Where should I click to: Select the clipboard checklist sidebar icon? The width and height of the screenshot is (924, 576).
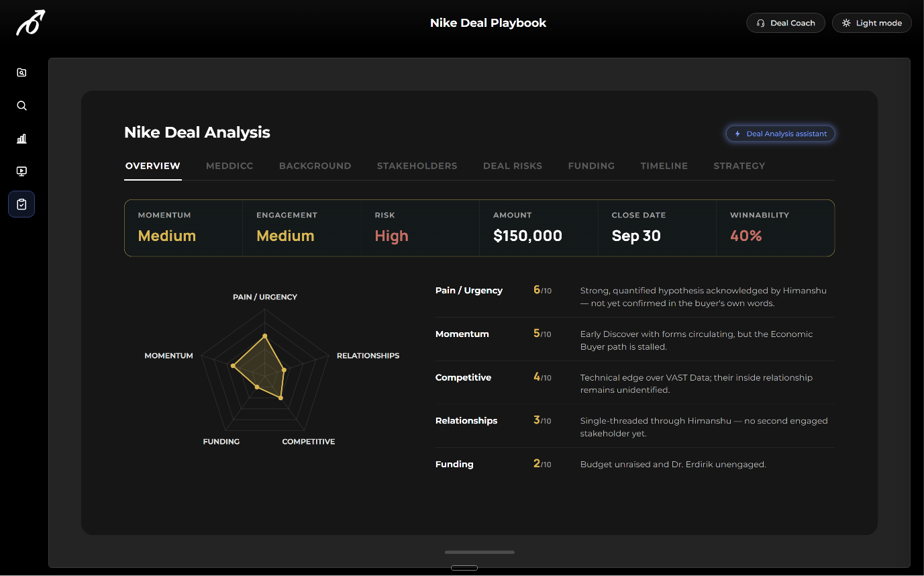coord(21,204)
